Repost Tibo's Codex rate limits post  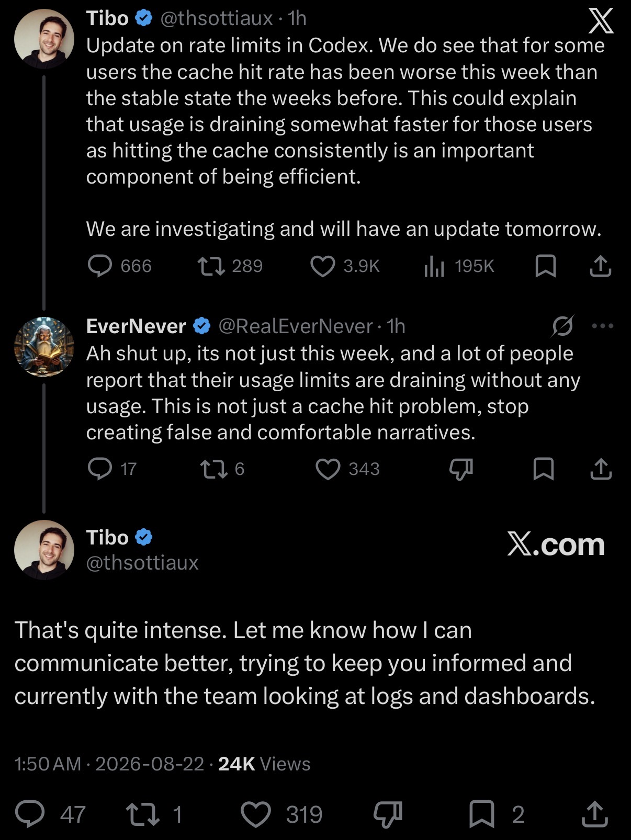230,266
